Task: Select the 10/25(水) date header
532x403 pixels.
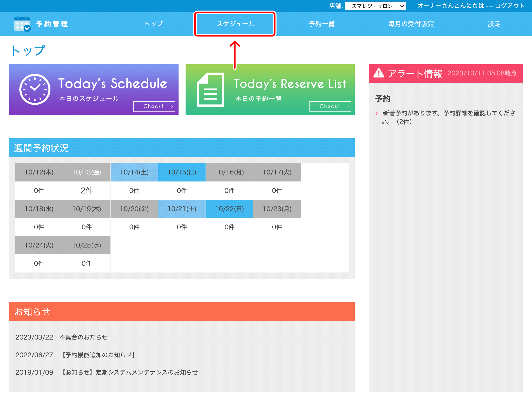Action: (87, 245)
